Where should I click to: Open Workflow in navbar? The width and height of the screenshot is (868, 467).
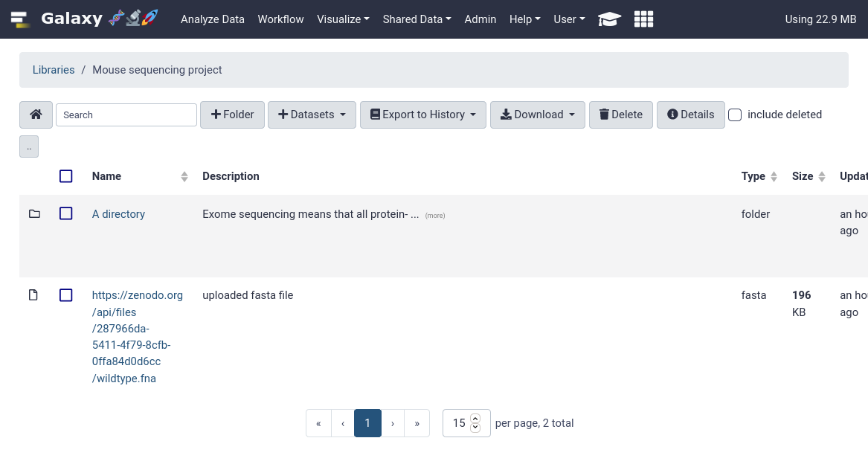click(x=280, y=19)
